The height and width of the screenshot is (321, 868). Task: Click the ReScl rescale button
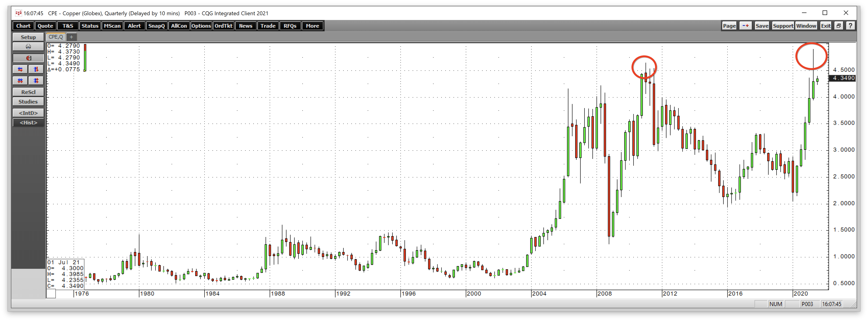tap(28, 92)
